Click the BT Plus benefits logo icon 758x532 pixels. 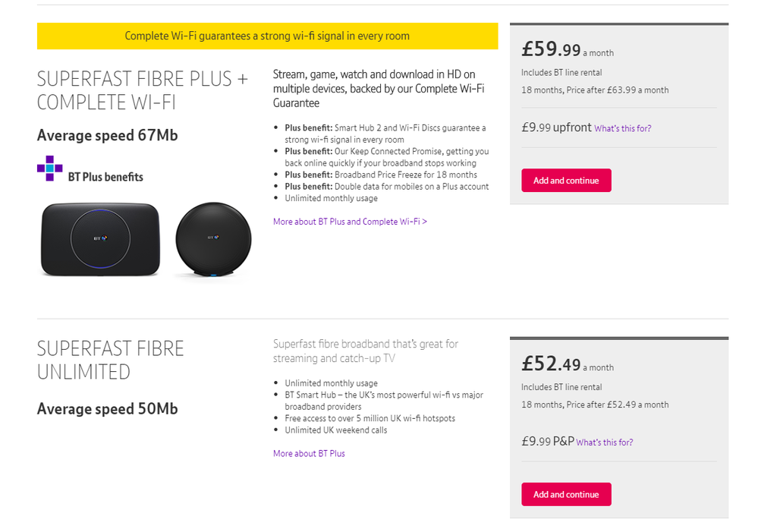[x=50, y=168]
